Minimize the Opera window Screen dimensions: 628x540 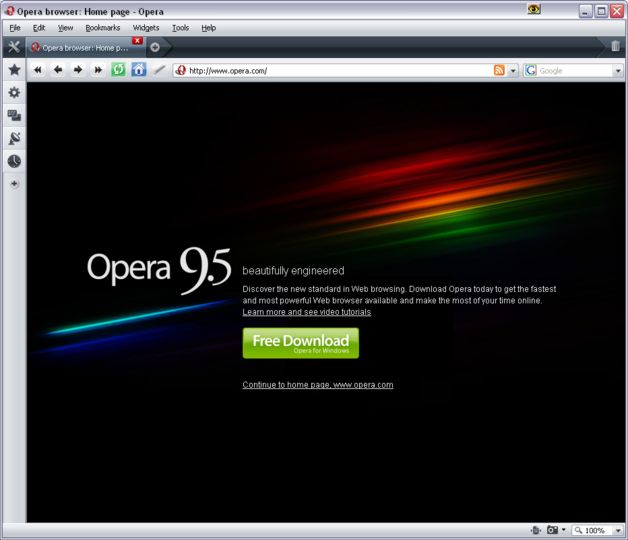tap(585, 11)
